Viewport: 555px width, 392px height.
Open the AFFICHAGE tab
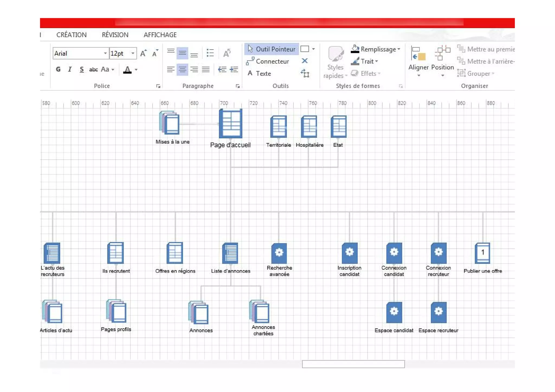[x=160, y=35]
